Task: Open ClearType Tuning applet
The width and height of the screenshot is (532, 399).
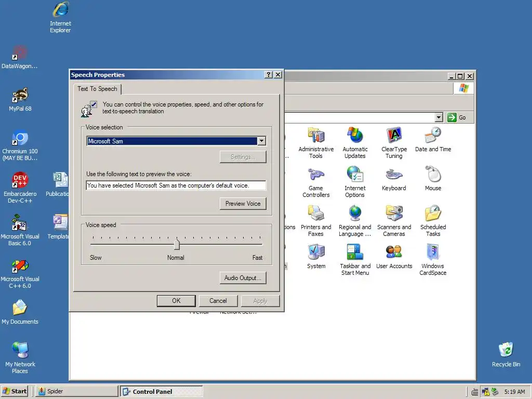Action: click(x=394, y=143)
